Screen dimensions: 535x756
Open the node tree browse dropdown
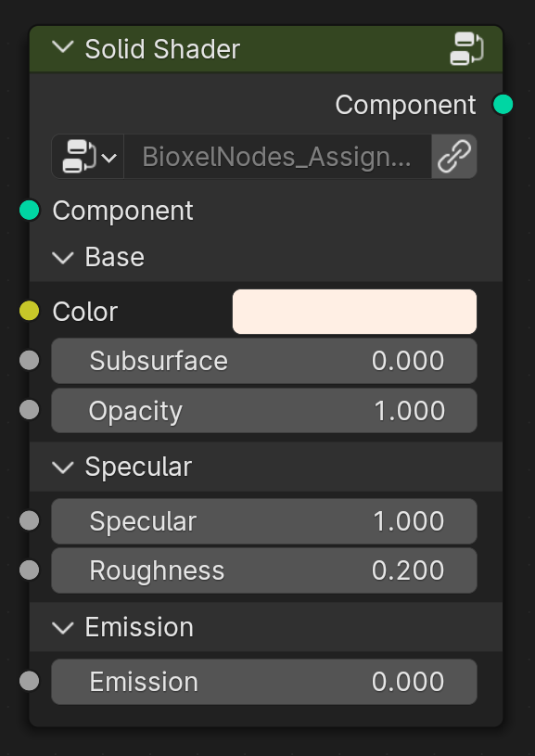pyautogui.click(x=88, y=157)
